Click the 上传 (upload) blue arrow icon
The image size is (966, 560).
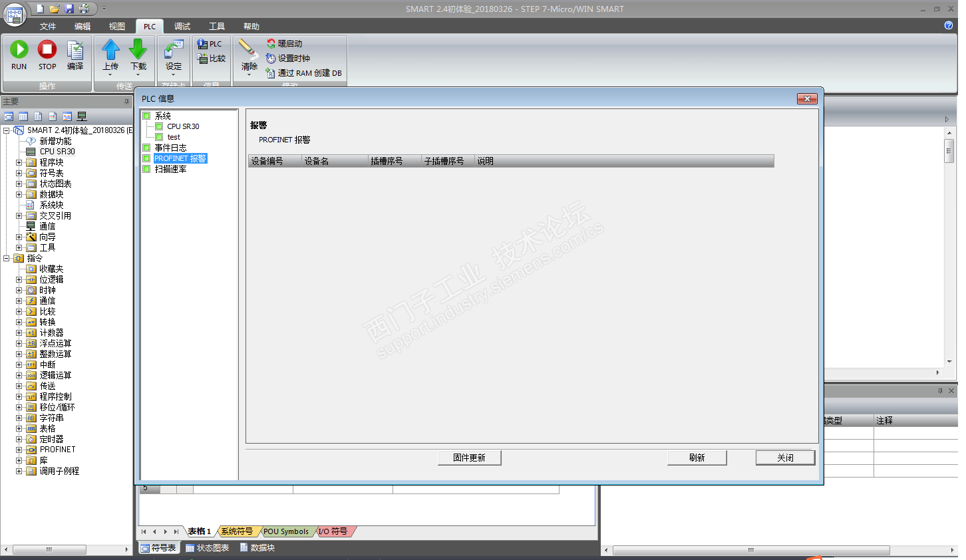(110, 49)
